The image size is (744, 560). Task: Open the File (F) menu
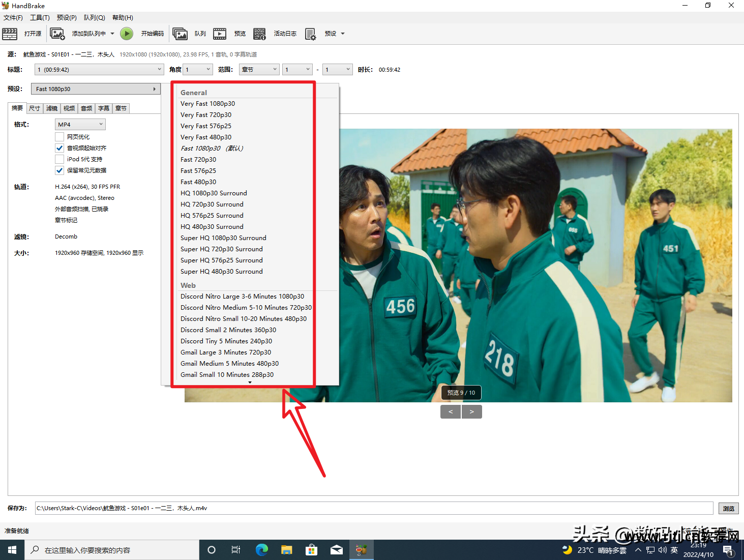[13, 18]
